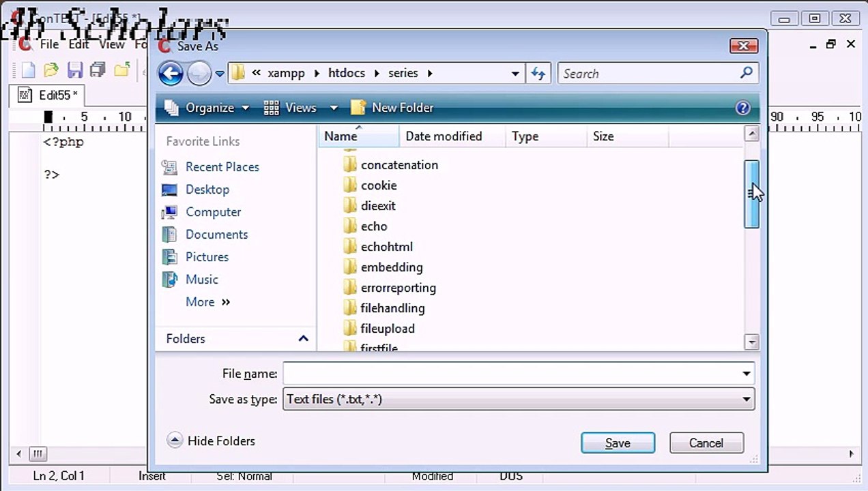Screen dimensions: 868x491
Task: Create a New Folder
Action: 392,108
